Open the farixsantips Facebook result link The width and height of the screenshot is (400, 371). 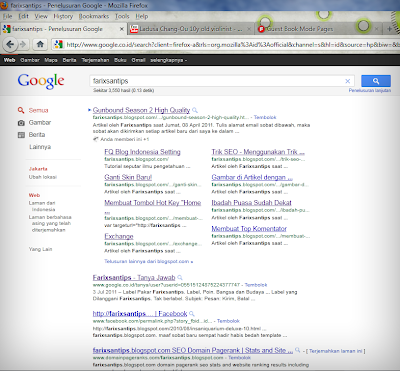click(x=140, y=314)
